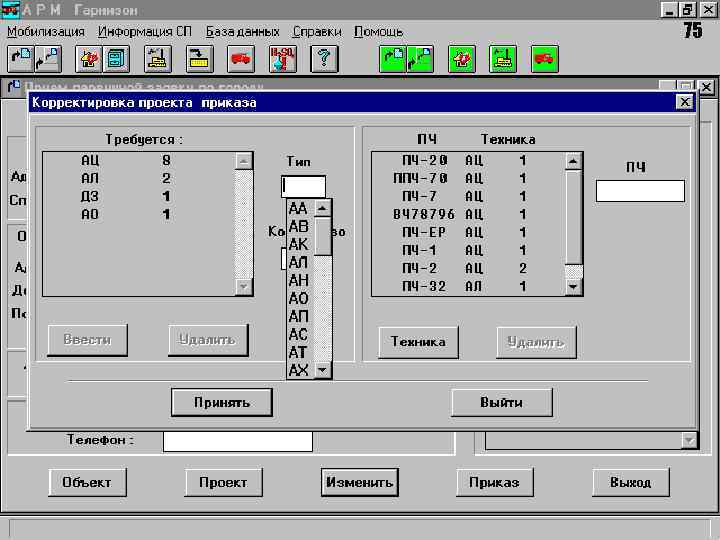720x540 pixels.
Task: Click the green yellow-building toolbar icon
Action: (x=503, y=59)
